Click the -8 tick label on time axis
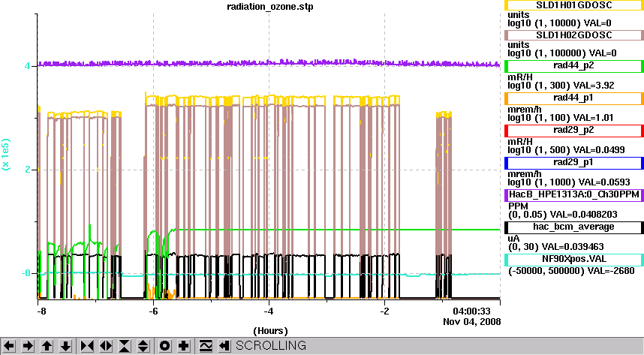644x355 pixels. (x=41, y=311)
